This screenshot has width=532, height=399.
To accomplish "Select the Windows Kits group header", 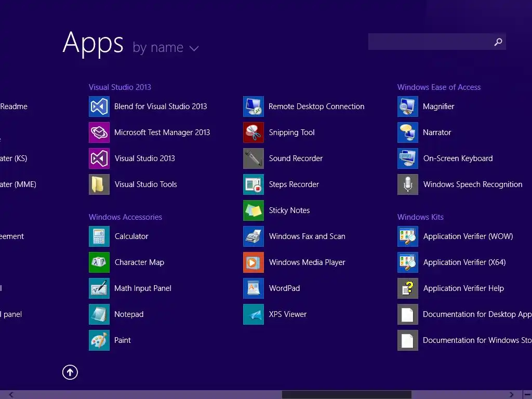I will (420, 217).
